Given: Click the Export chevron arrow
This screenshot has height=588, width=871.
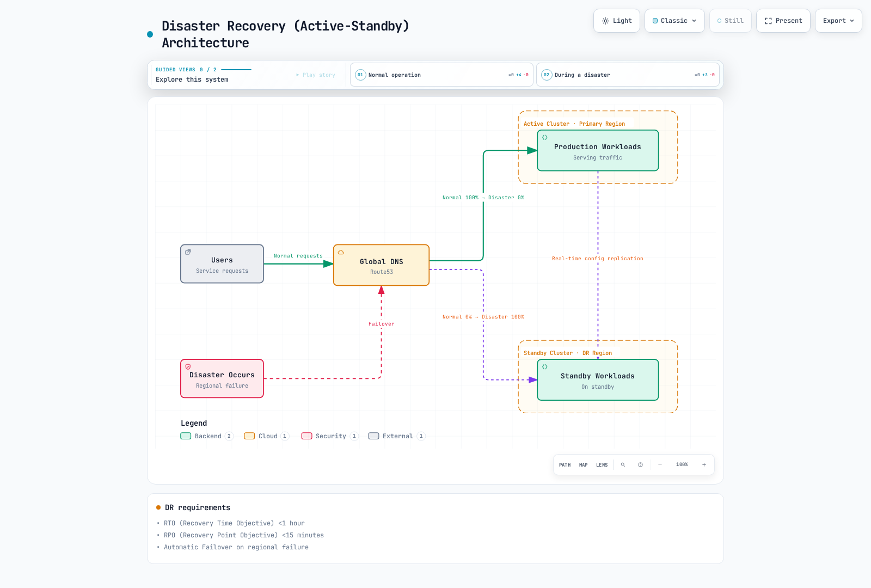Looking at the screenshot, I should coord(852,21).
